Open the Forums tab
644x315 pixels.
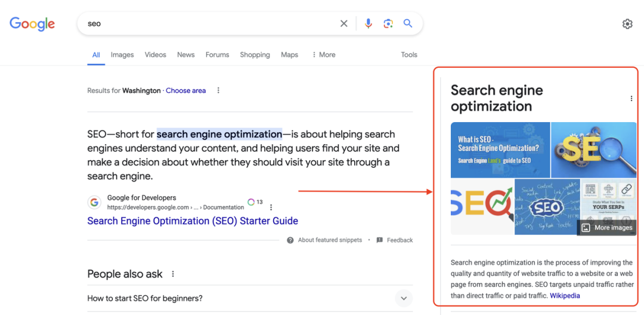[x=217, y=55]
